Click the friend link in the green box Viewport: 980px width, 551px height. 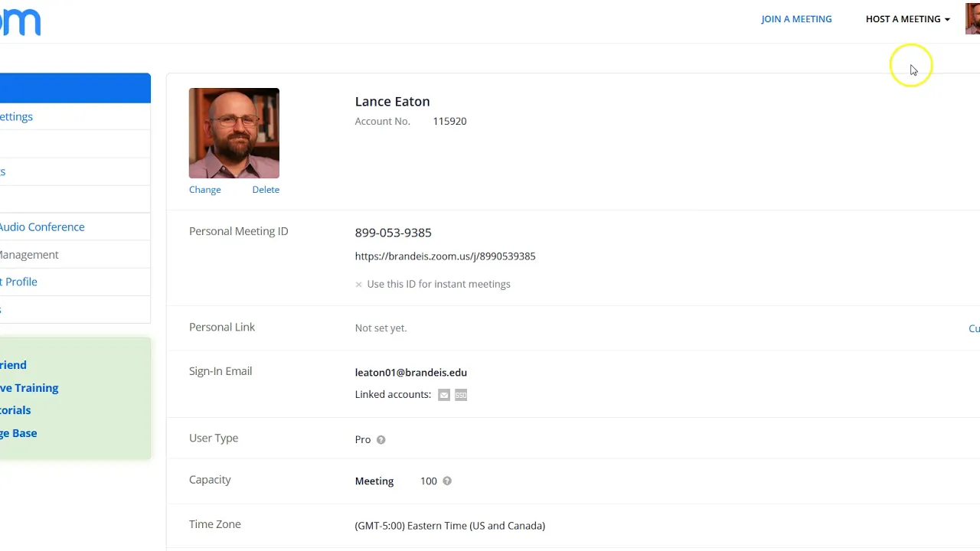(x=13, y=365)
